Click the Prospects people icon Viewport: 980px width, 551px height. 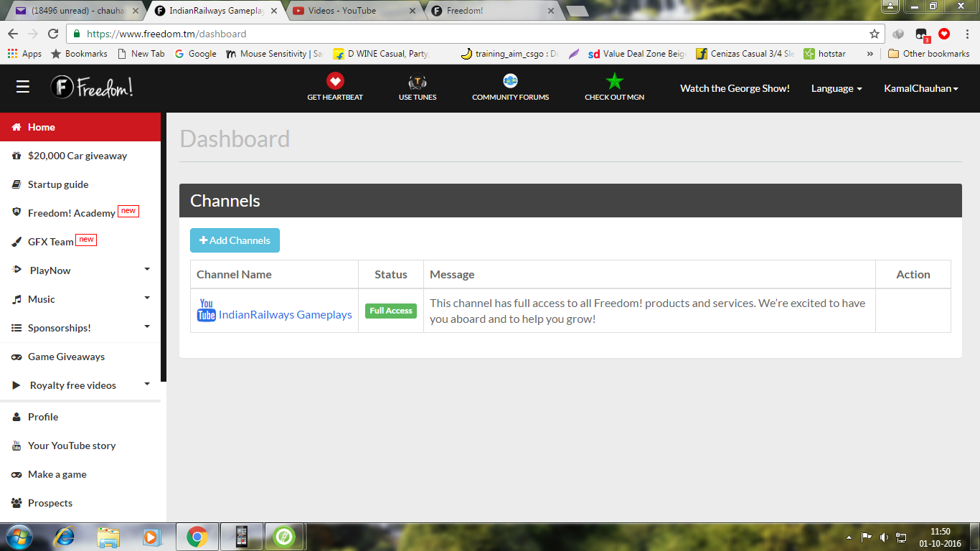pos(17,503)
